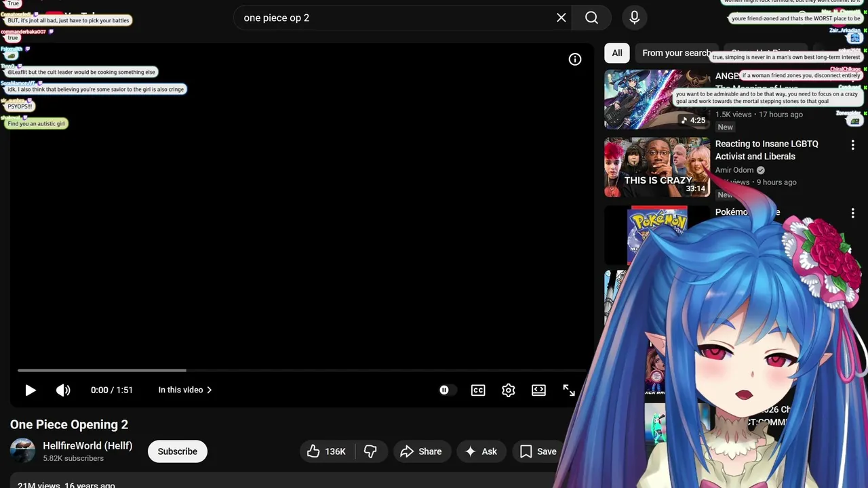
Task: Play the One Piece Opening 2 video
Action: click(31, 390)
